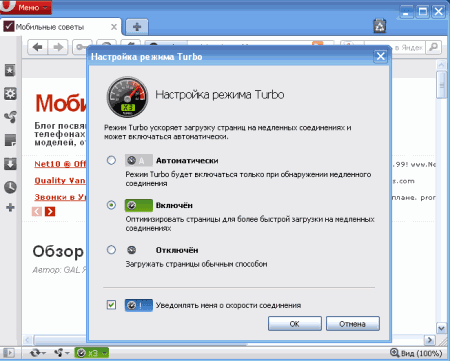Viewport: 450px width, 361px height.
Task: Select the Включён radio button
Action: click(x=111, y=205)
